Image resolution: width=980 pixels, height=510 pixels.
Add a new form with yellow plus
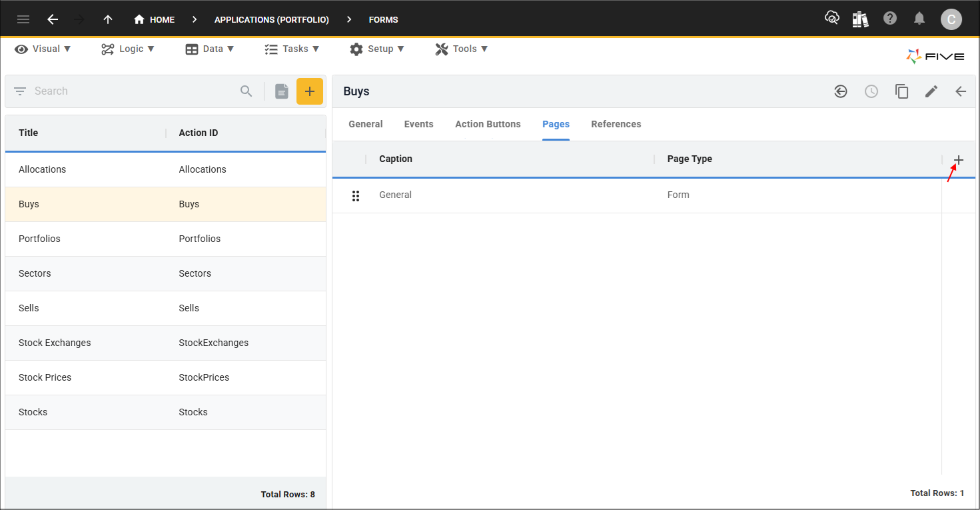[x=310, y=91]
